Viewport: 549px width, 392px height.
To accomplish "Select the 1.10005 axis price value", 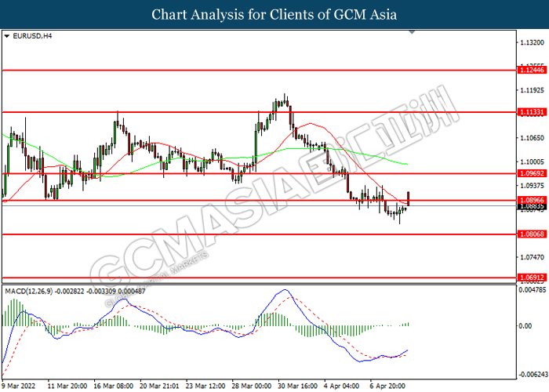I will 533,162.
